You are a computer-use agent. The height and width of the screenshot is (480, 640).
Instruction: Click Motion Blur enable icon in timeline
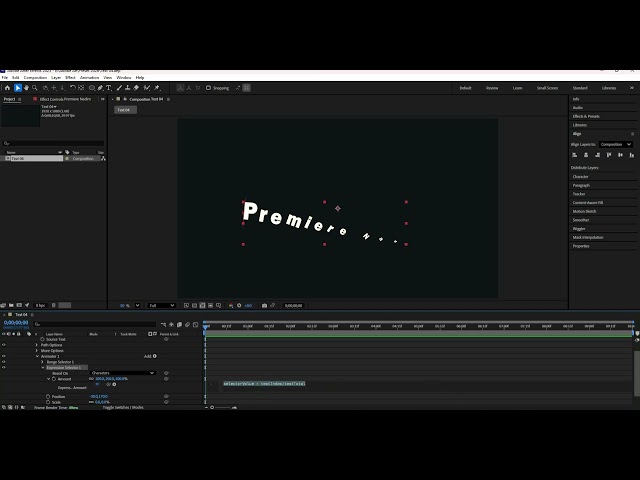coord(187,324)
